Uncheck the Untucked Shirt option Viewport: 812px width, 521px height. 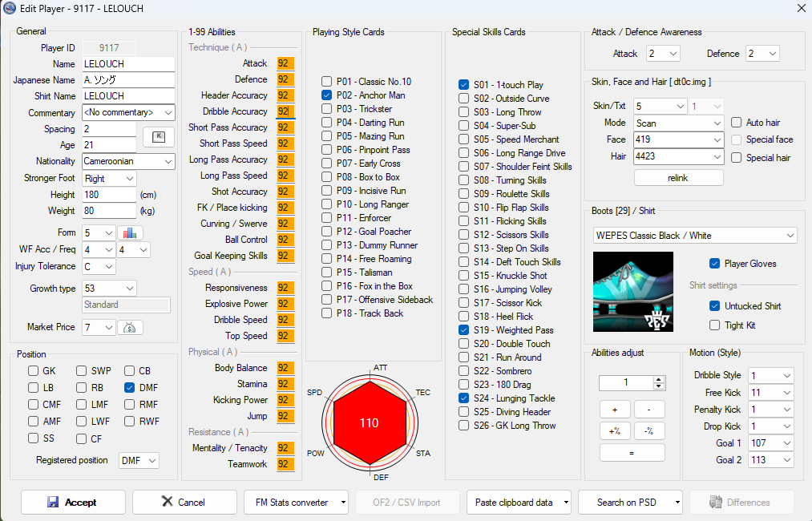[x=715, y=306]
